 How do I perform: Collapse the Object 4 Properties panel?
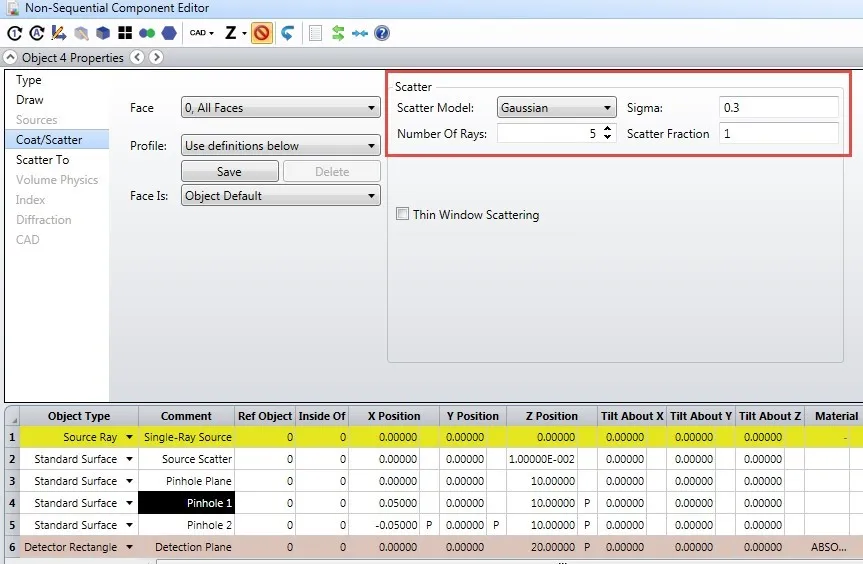(11, 58)
